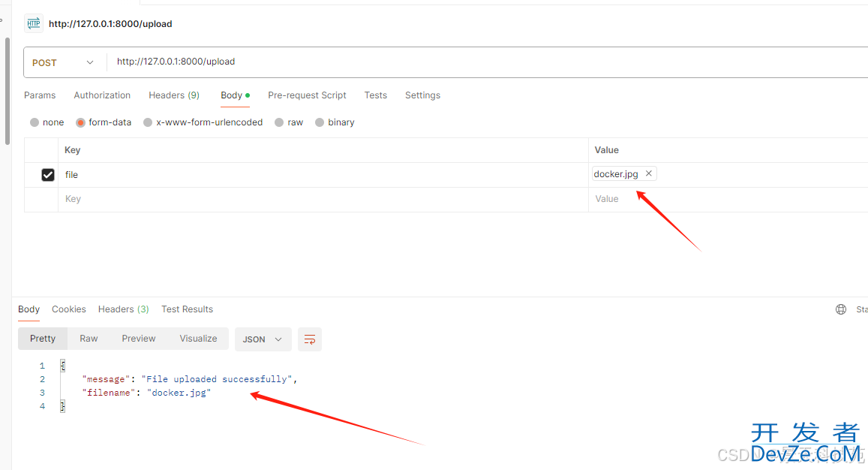Switch to the Params tab
The image size is (868, 470).
[x=40, y=95]
